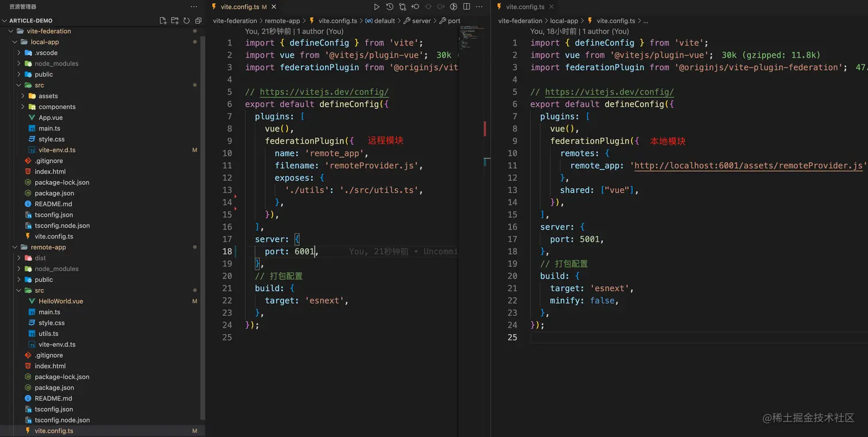Toggle the file blame icon in editor toolbar

click(x=454, y=7)
